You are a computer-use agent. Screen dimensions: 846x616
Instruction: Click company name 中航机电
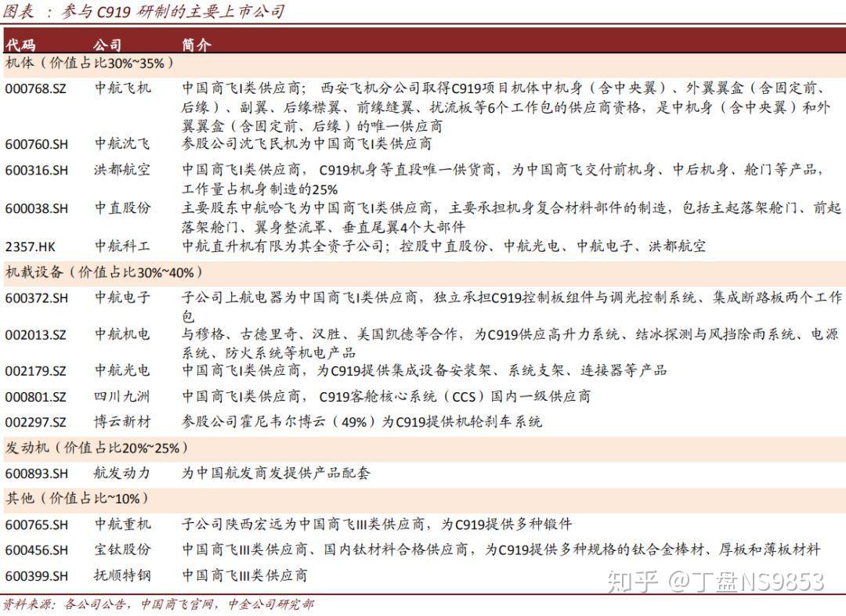click(122, 334)
